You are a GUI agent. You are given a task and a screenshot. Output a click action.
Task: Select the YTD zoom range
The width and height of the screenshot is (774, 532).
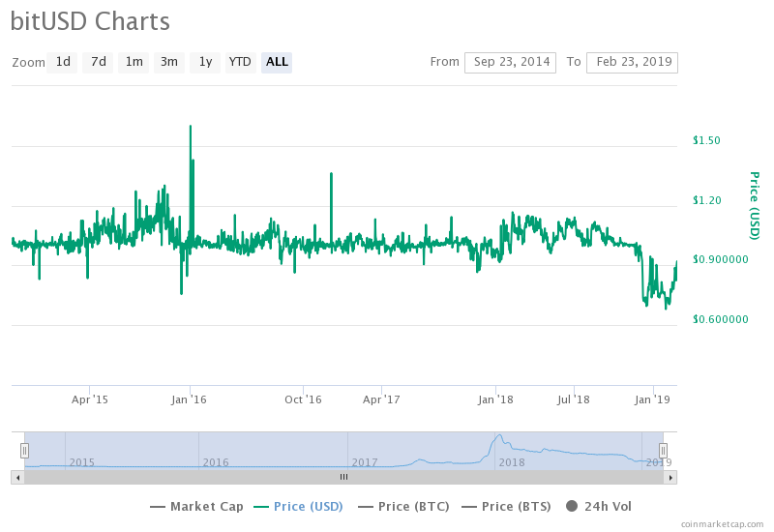point(240,62)
